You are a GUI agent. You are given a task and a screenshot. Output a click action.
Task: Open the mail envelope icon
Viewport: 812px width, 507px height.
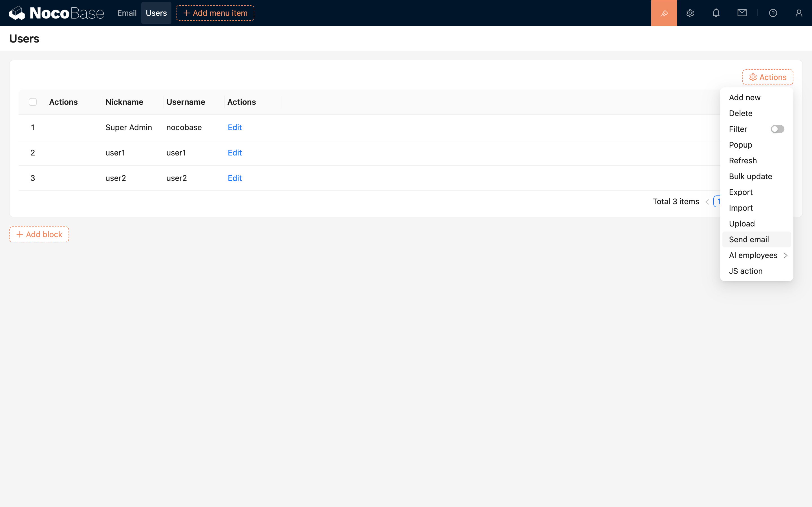coord(742,13)
